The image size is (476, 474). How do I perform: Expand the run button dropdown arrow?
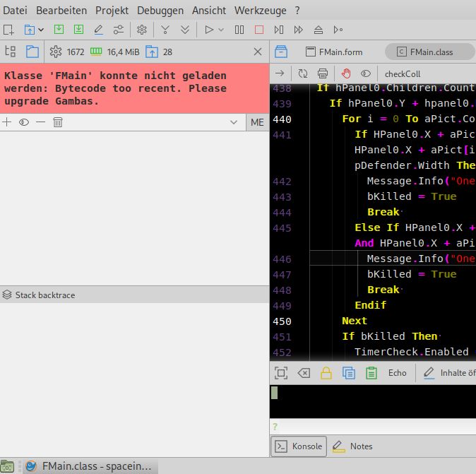221,30
